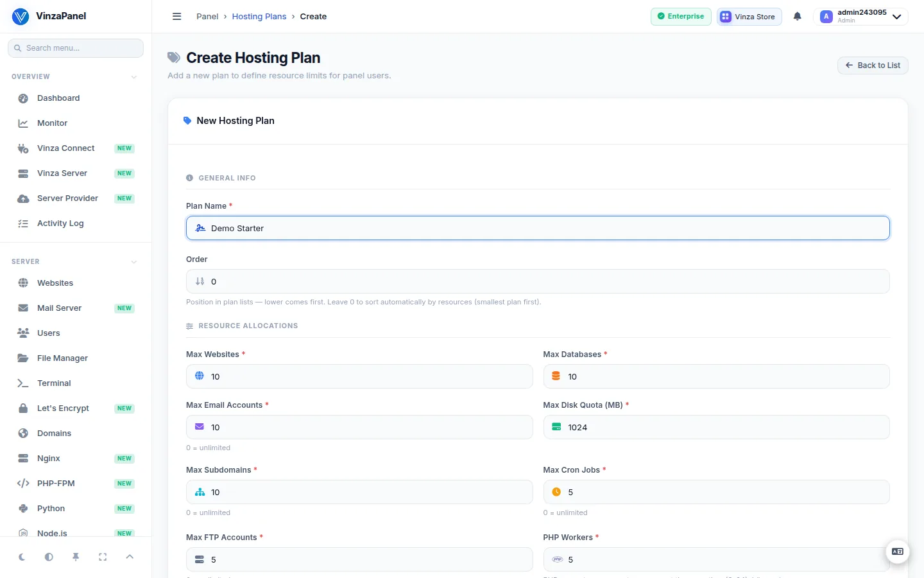Follow the Hosting Plans breadcrumb link
Image resolution: width=924 pixels, height=578 pixels.
259,17
